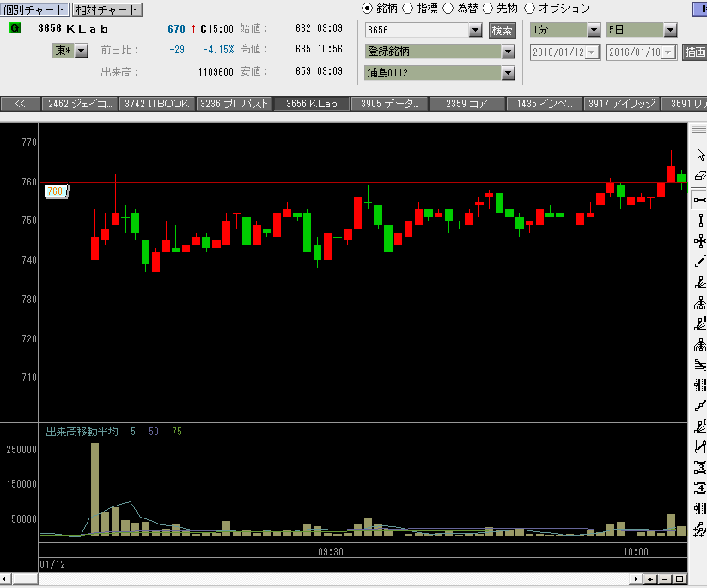Click the zoom-in plus button below chart

[x=650, y=579]
